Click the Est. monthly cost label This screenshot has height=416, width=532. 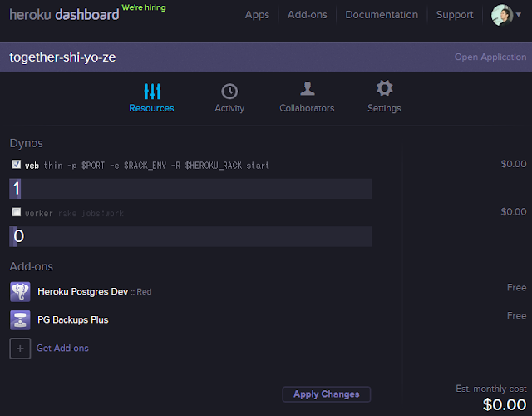tap(491, 389)
